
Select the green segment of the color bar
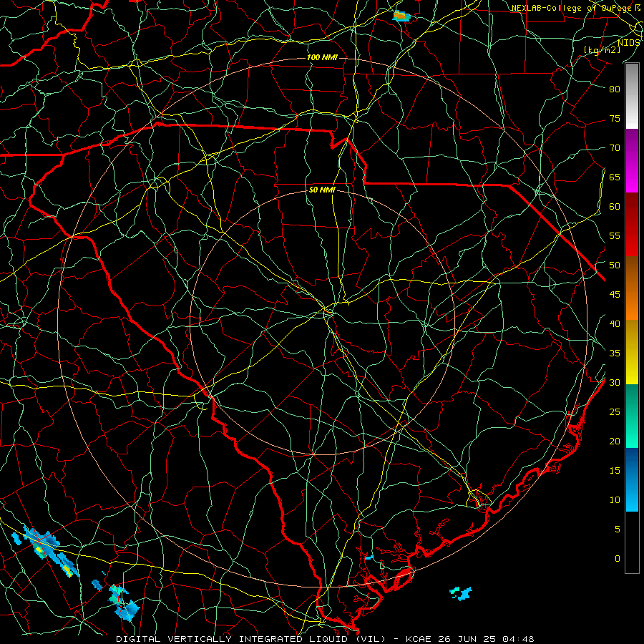pos(632,416)
